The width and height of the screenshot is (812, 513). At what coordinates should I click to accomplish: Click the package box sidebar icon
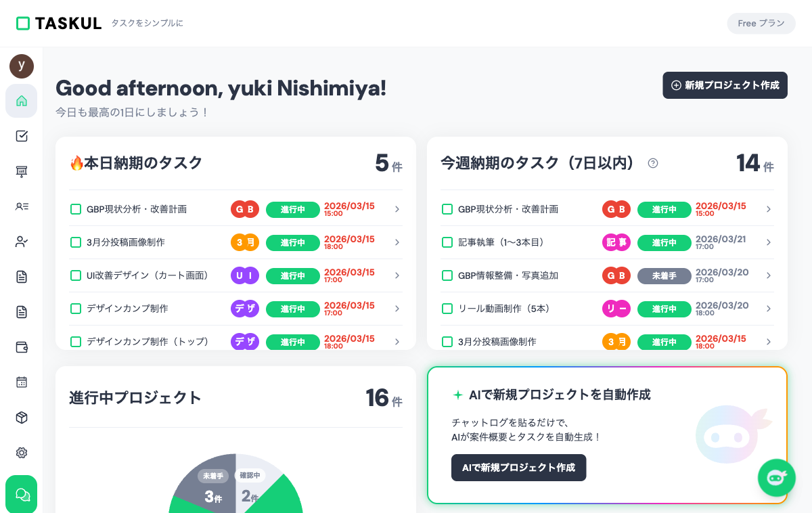pyautogui.click(x=22, y=418)
